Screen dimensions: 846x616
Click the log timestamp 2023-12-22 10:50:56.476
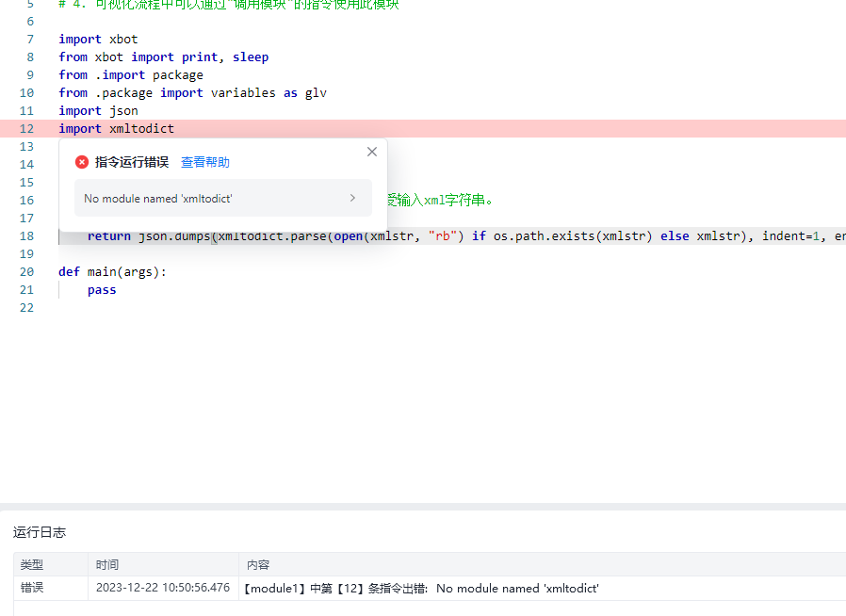pyautogui.click(x=162, y=588)
